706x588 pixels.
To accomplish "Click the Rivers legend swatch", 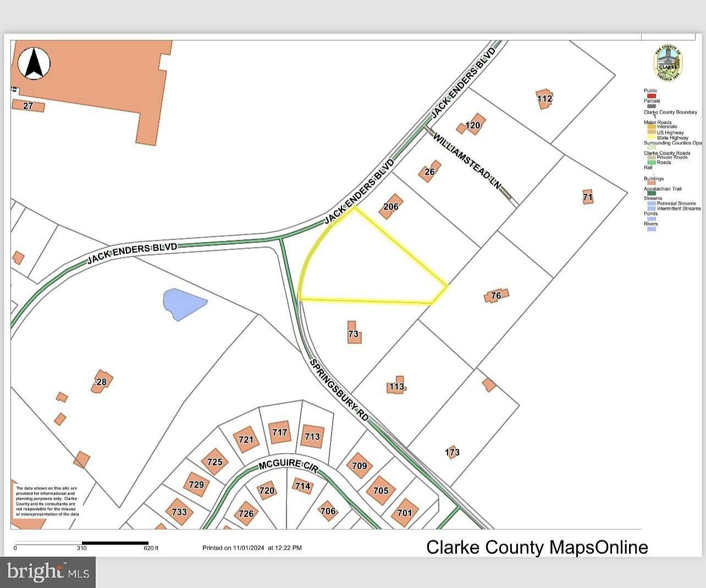I will click(652, 229).
